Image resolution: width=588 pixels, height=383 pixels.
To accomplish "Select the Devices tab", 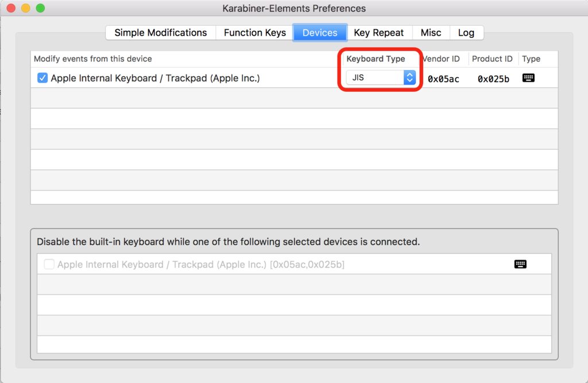I will click(320, 33).
